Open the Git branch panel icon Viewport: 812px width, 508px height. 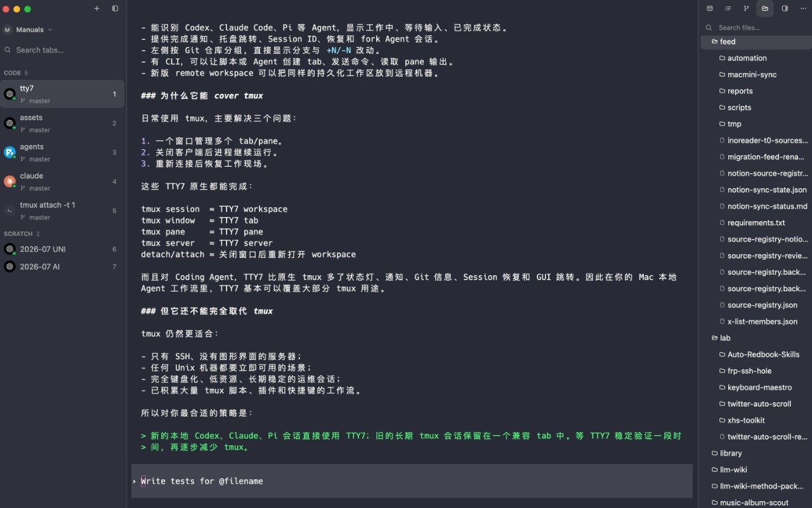point(746,8)
